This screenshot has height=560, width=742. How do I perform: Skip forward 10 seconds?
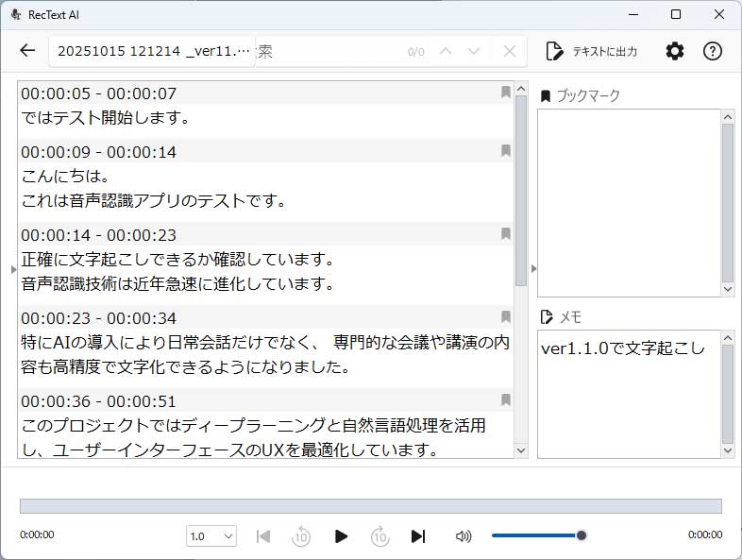click(x=379, y=536)
